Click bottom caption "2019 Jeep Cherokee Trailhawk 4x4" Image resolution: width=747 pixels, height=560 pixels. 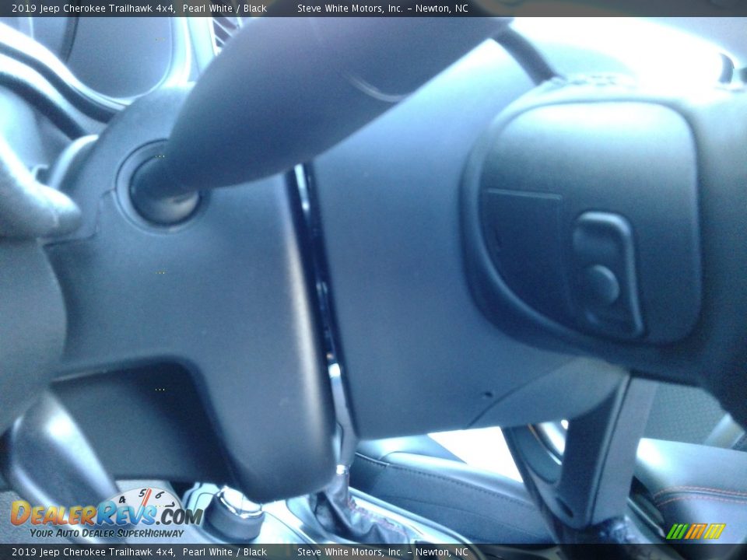[x=93, y=552]
